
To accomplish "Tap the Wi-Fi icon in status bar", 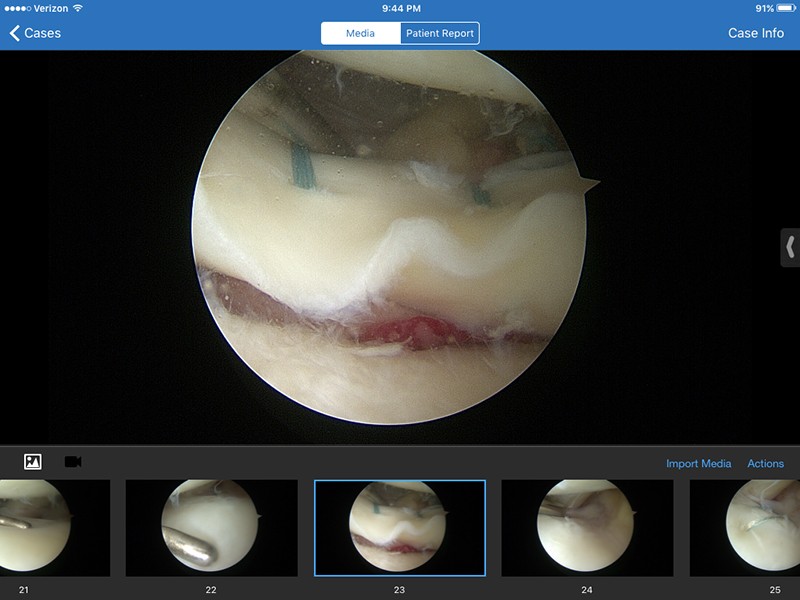I will [x=78, y=8].
